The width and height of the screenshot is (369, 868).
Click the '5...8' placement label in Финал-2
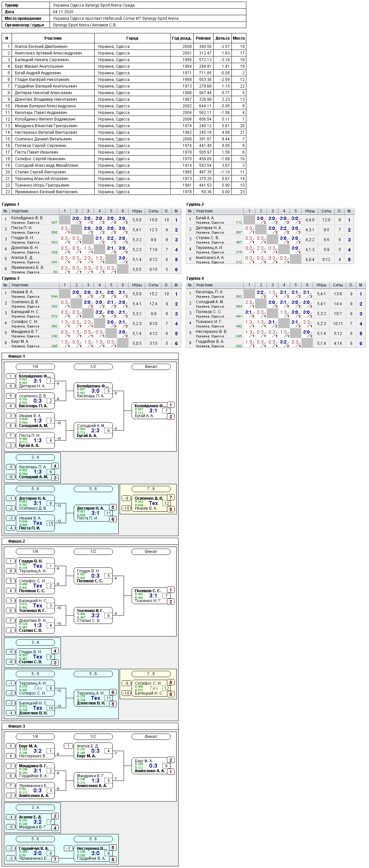[35, 674]
